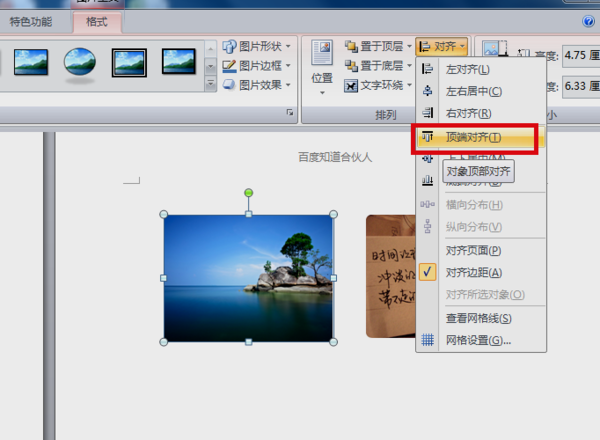600x440 pixels.
Task: Click 置于顶层 bring to front icon
Action: [351, 47]
